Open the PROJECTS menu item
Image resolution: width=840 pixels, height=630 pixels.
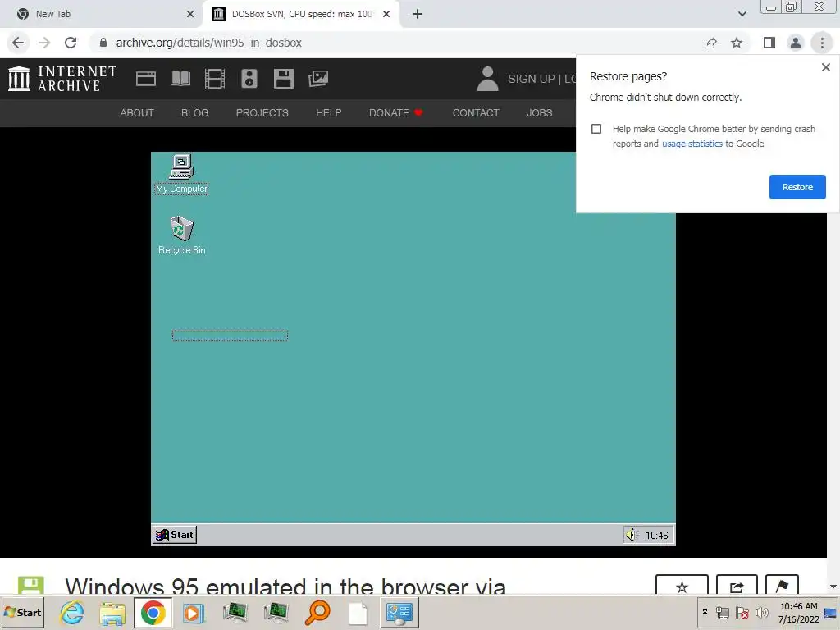pos(262,113)
